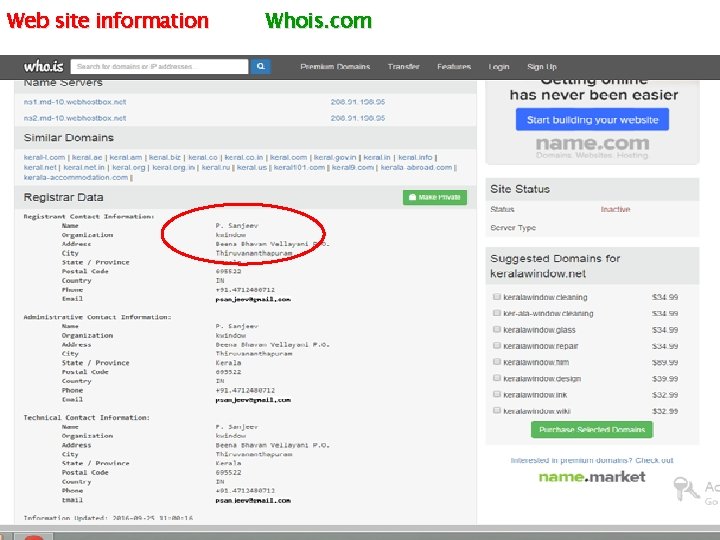Open keral.org similar domain link
Image resolution: width=720 pixels, height=540 pixels.
pyautogui.click(x=129, y=168)
